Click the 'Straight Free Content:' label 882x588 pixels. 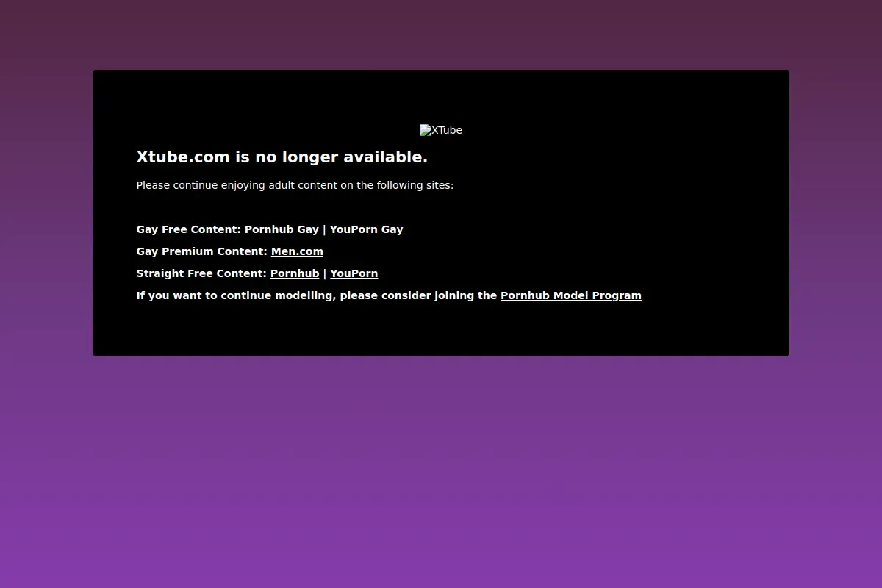201,273
